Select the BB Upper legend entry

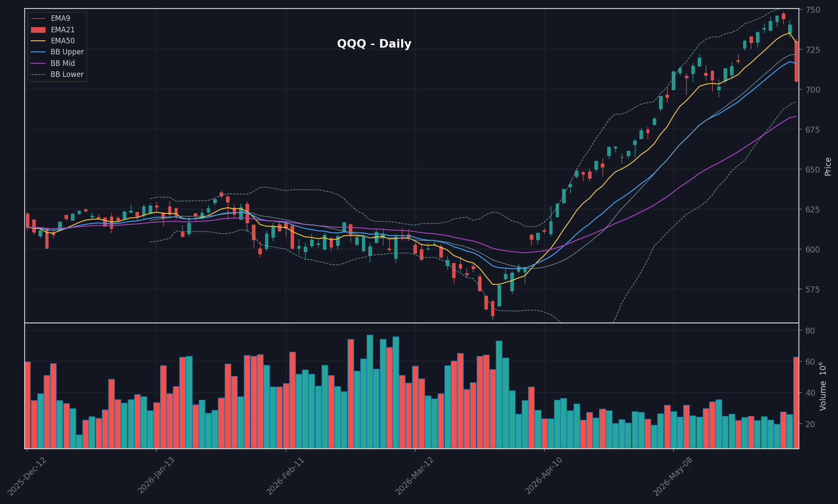(57, 52)
